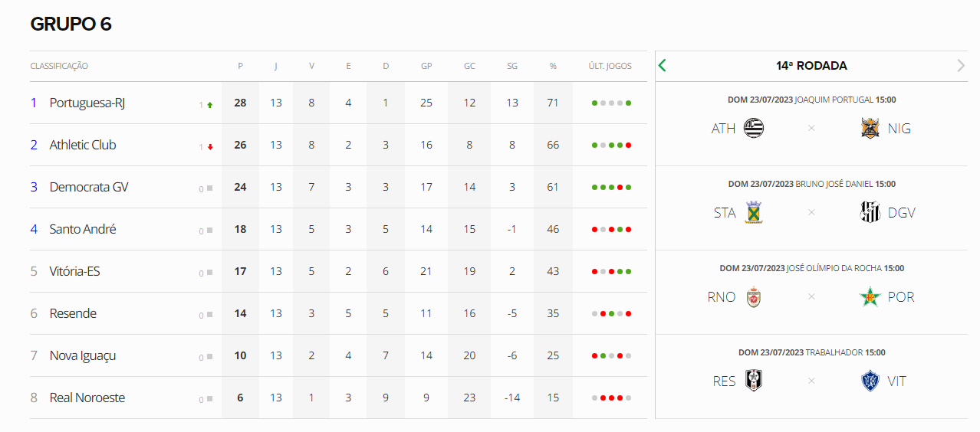
Task: Click the Portuguesa crest beside POR
Action: tap(870, 296)
